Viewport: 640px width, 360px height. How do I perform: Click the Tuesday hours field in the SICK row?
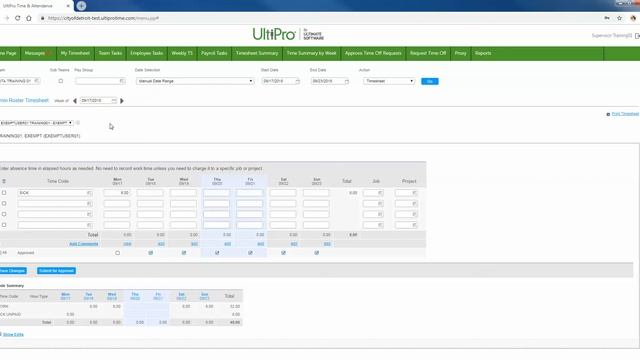click(x=150, y=193)
